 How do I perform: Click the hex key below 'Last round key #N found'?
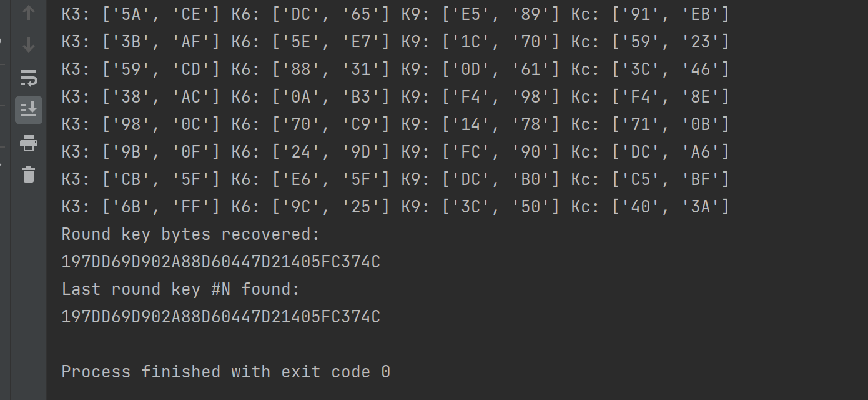[220, 317]
